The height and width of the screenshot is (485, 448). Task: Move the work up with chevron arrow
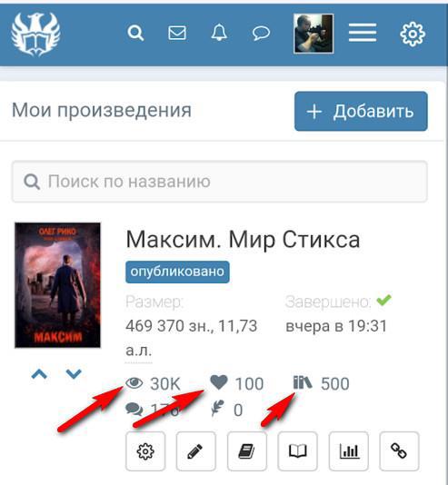(39, 374)
